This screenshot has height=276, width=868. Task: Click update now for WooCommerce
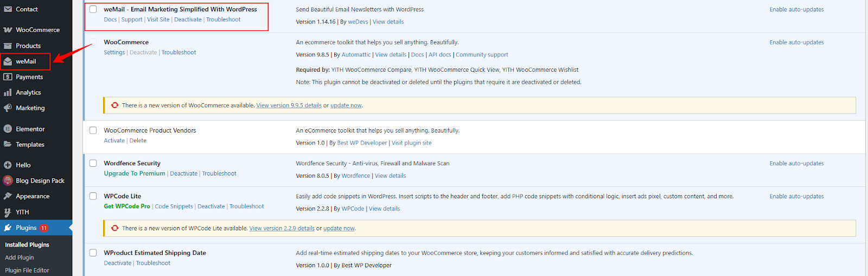346,105
